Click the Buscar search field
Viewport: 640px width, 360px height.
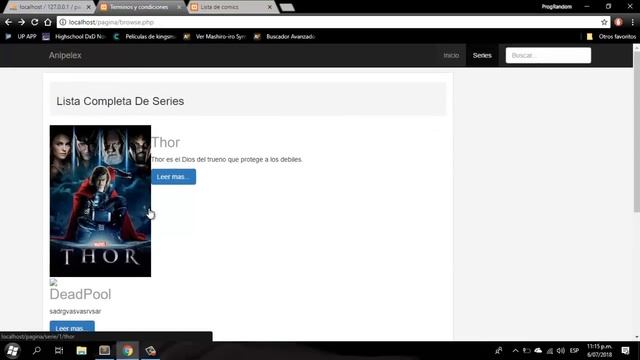(548, 56)
